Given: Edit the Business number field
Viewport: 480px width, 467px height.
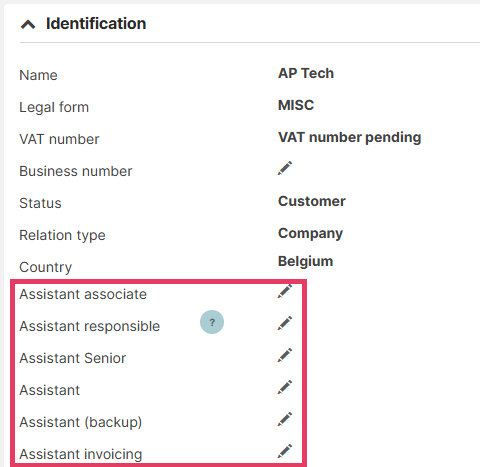Looking at the screenshot, I should click(285, 168).
